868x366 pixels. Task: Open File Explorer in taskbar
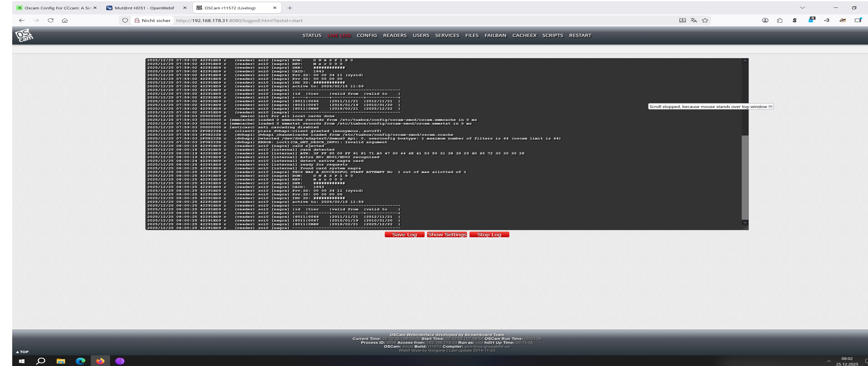coord(61,361)
